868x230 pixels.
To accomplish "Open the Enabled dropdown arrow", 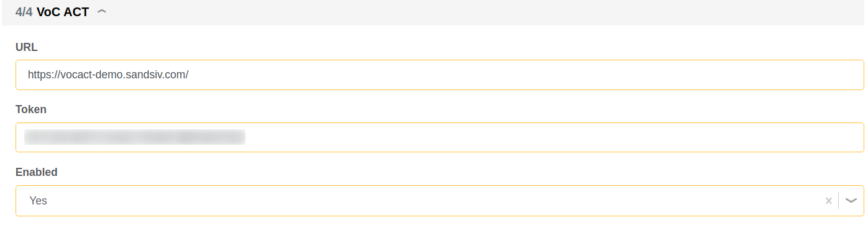I will (x=851, y=201).
